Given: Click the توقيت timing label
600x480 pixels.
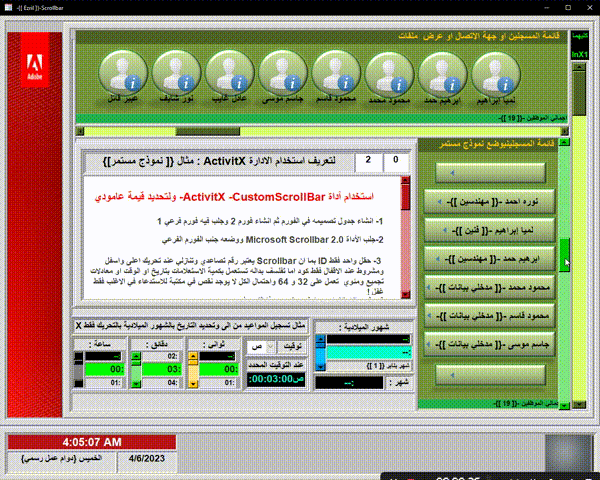Looking at the screenshot, I should (x=292, y=346).
